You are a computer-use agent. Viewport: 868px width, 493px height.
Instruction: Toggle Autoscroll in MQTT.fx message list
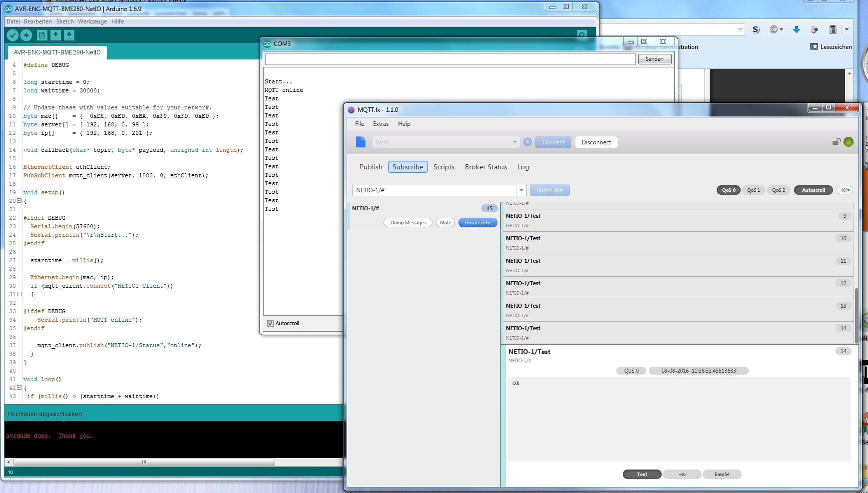coord(813,190)
